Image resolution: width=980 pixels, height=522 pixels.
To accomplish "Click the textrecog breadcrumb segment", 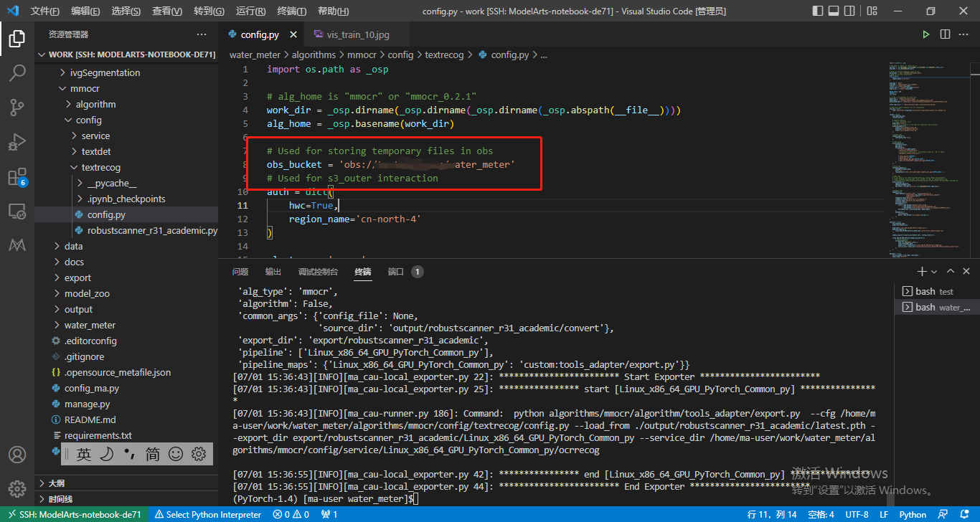I will point(445,54).
